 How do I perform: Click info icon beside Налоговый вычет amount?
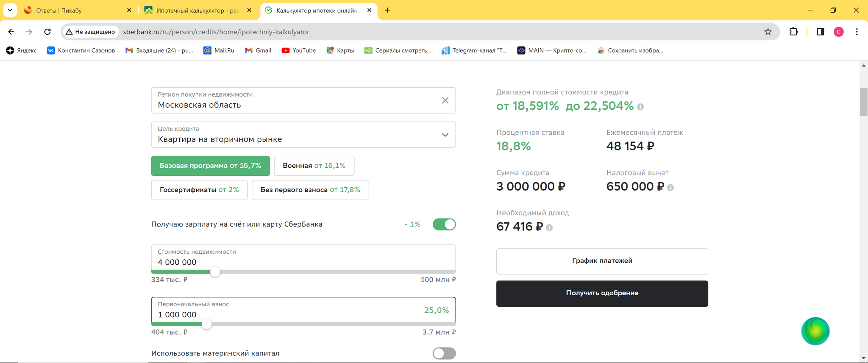point(670,187)
